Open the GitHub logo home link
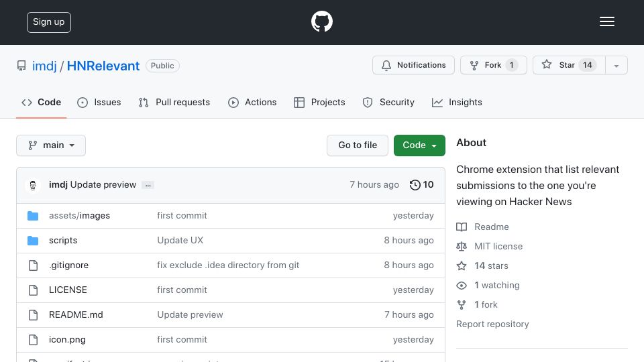The height and width of the screenshot is (362, 644). point(321,21)
